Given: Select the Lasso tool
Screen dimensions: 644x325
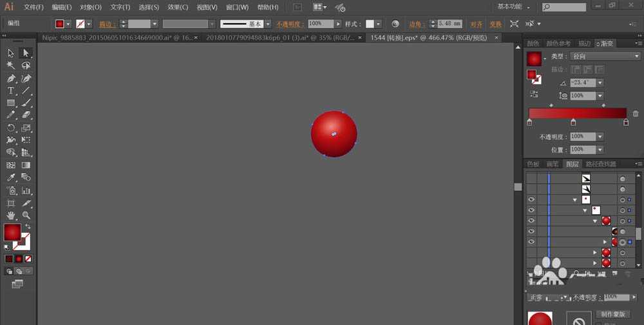Looking at the screenshot, I should (26, 65).
